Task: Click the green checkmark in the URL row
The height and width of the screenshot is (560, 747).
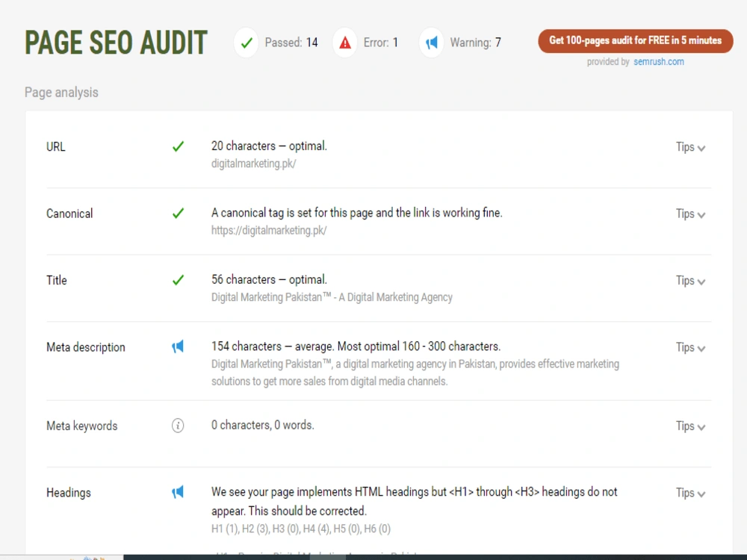Action: tap(179, 146)
